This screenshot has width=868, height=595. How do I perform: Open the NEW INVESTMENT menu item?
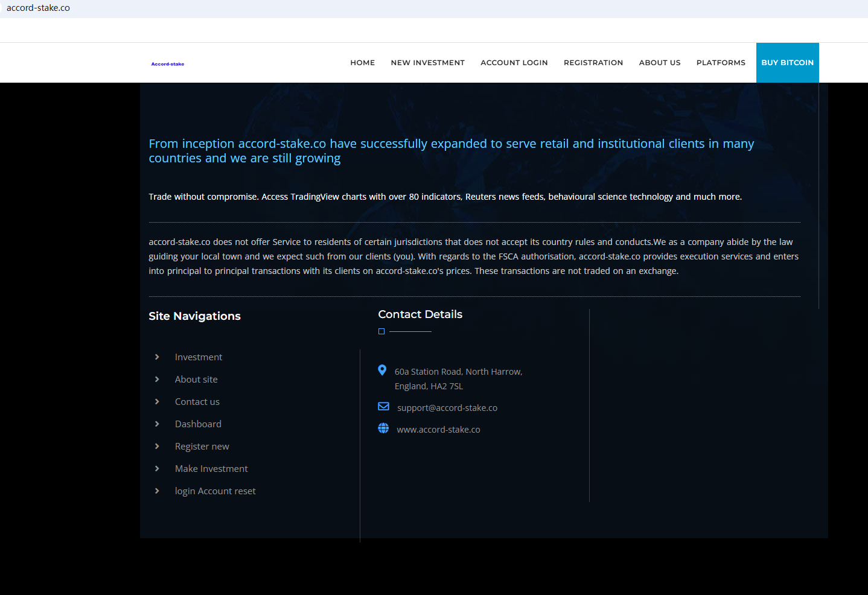pyautogui.click(x=428, y=63)
